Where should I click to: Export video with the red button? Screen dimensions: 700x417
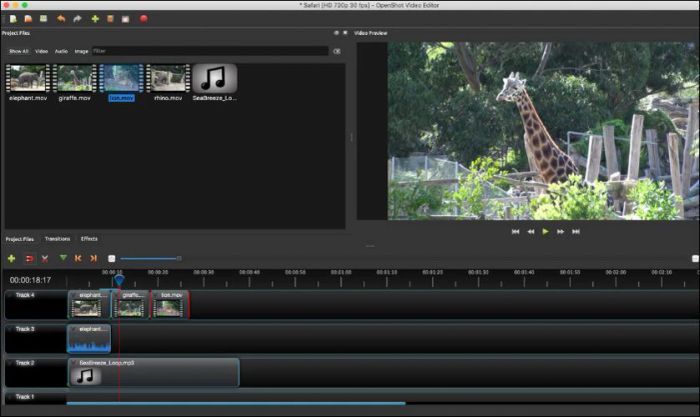(x=143, y=19)
